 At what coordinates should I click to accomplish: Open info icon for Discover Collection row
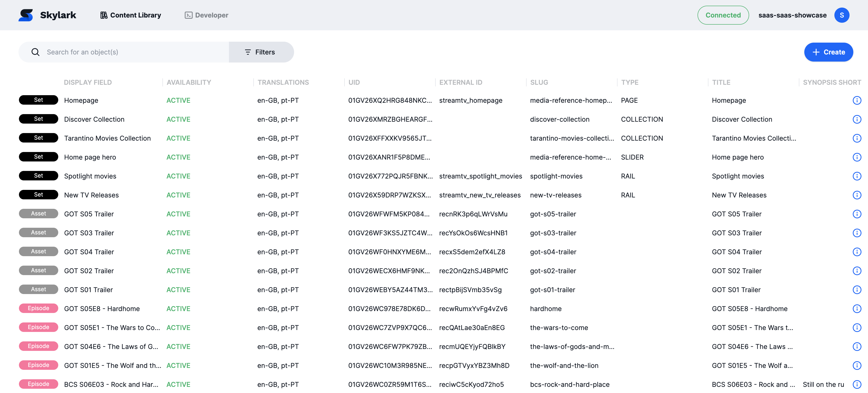coord(857,119)
